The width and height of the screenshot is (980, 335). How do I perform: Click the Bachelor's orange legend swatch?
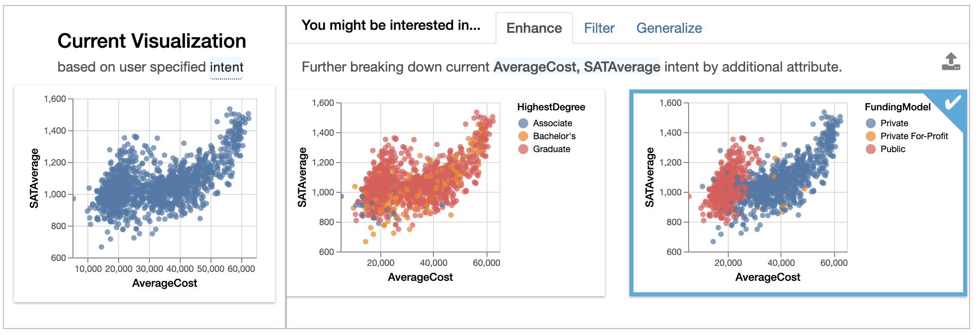click(x=523, y=136)
